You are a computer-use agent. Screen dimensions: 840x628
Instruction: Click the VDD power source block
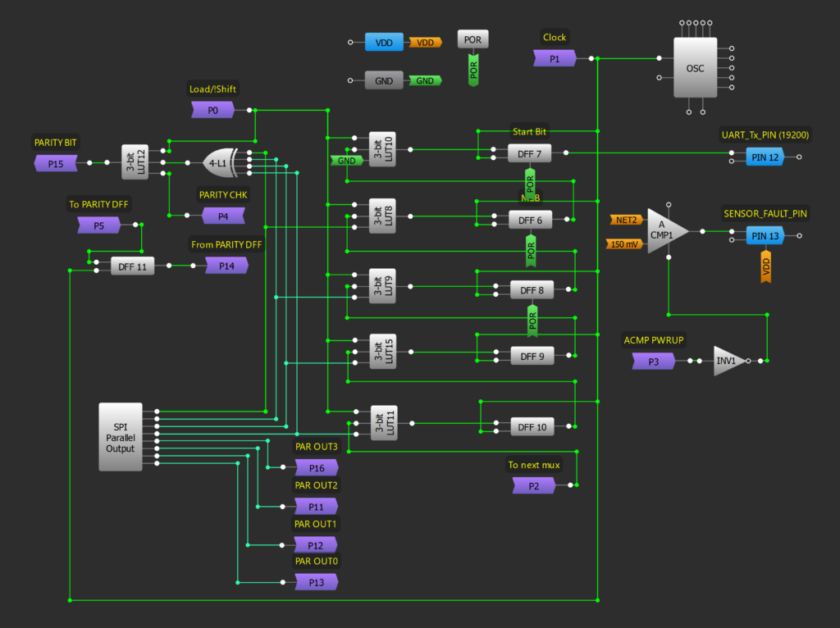pos(382,42)
